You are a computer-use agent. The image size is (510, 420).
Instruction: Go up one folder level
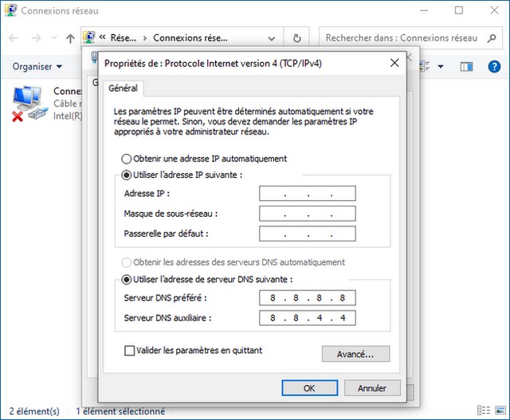tap(70, 38)
